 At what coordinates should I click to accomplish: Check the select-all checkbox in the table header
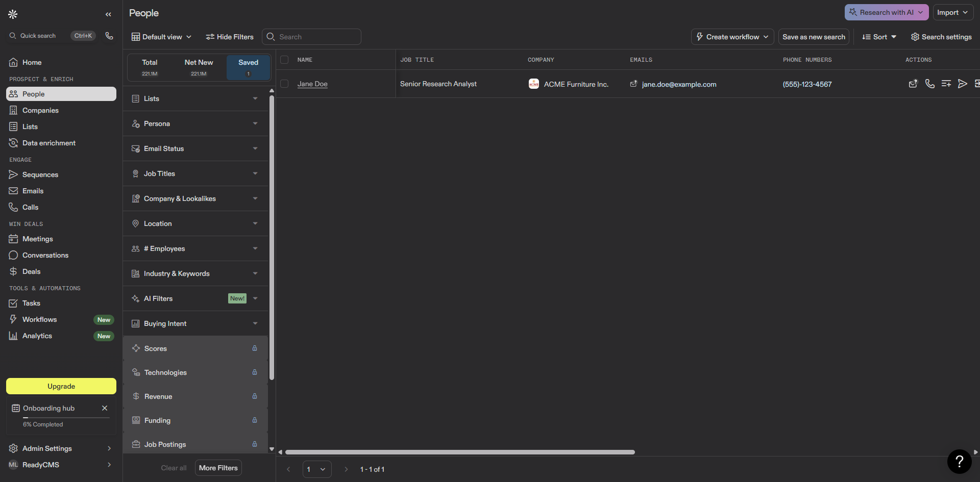(x=285, y=60)
